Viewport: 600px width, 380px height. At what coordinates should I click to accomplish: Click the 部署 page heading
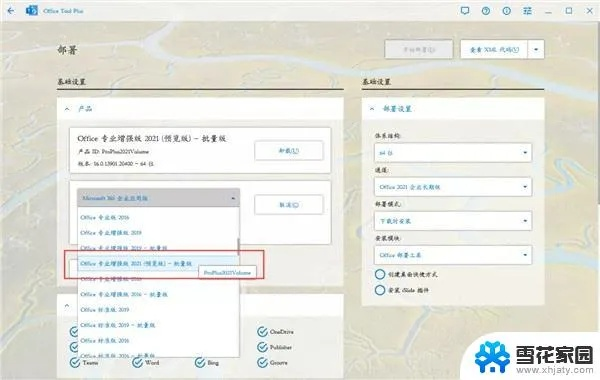67,50
